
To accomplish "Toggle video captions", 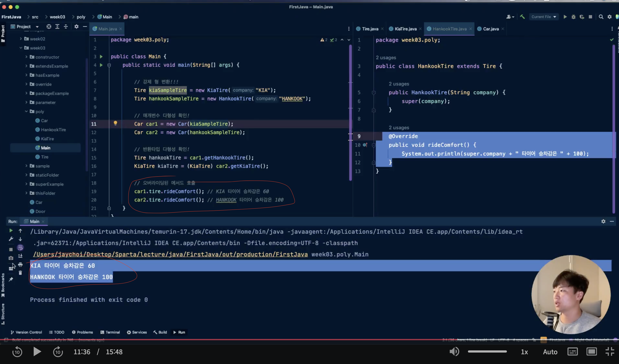I will pyautogui.click(x=572, y=352).
